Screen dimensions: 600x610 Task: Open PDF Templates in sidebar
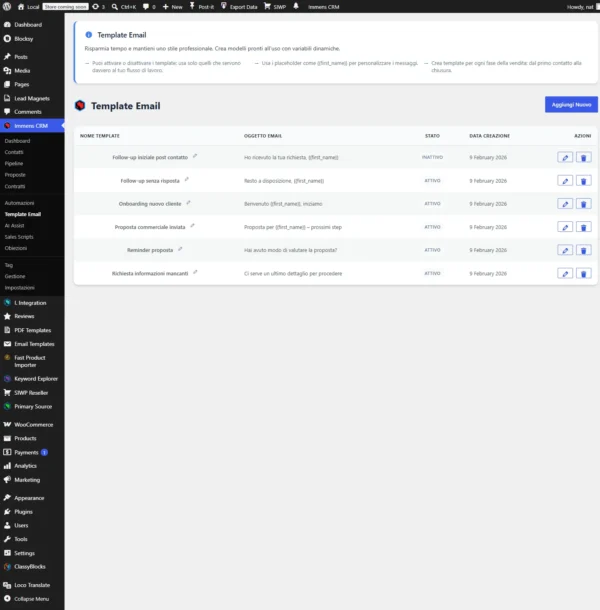[33, 330]
